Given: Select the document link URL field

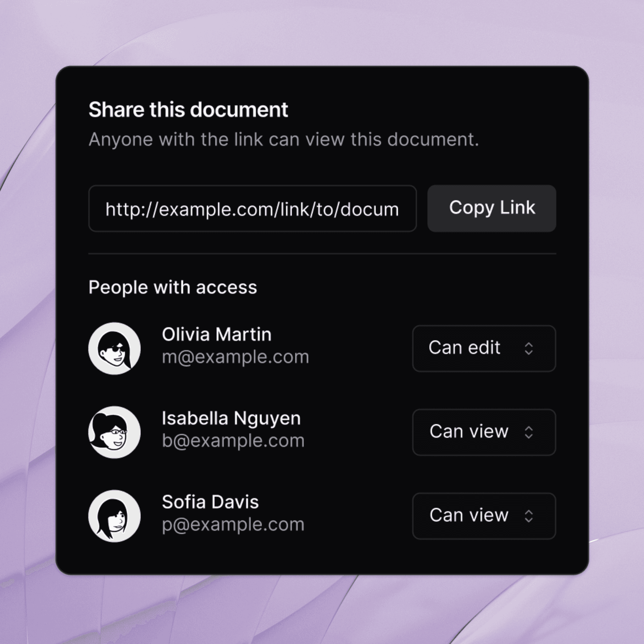Looking at the screenshot, I should [252, 208].
